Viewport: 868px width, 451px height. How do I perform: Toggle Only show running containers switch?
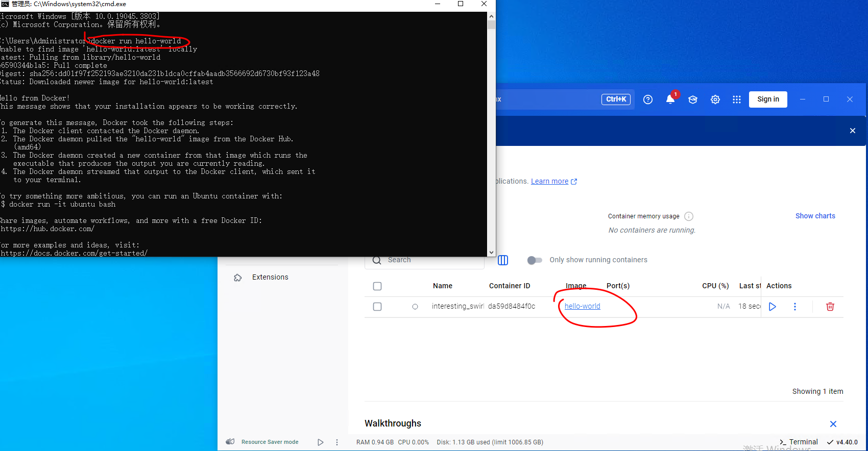coord(535,260)
